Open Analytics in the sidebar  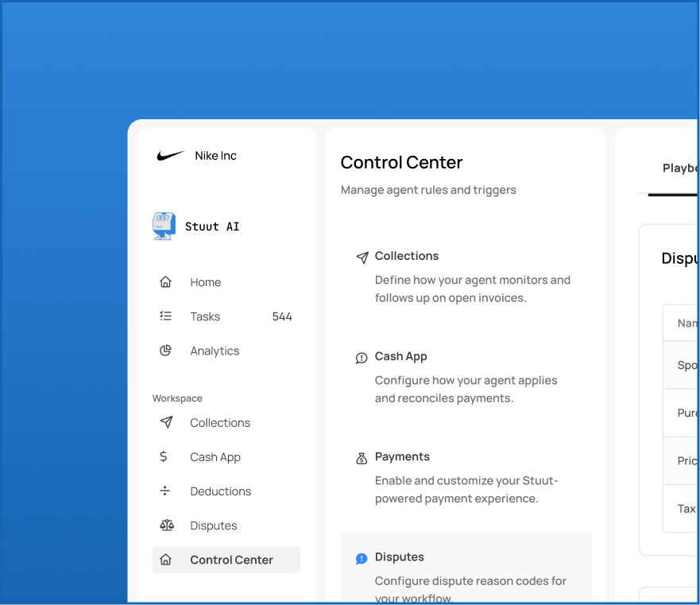tap(226, 351)
